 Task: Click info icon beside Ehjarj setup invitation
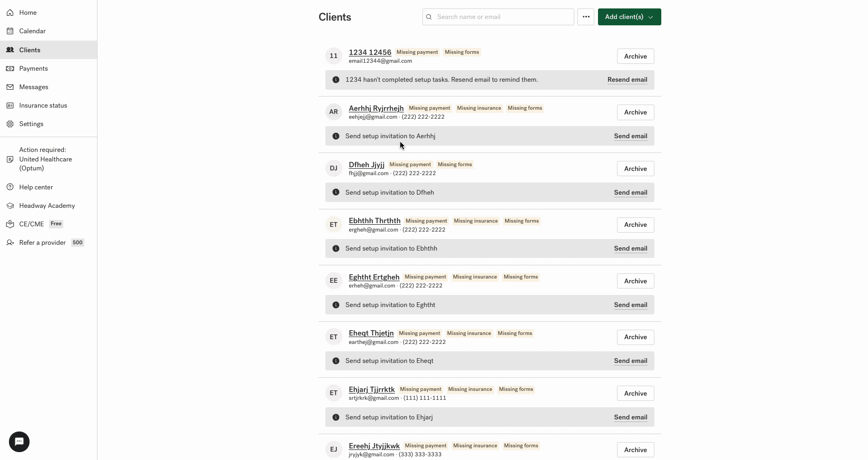tap(336, 417)
